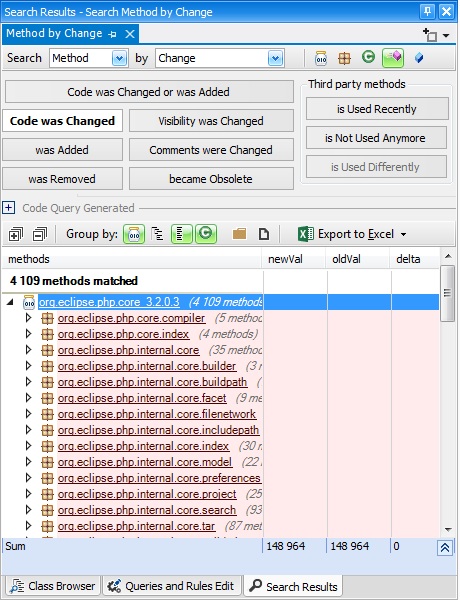Close the Method by Change tab
Screen dimensions: 460x600
point(130,34)
